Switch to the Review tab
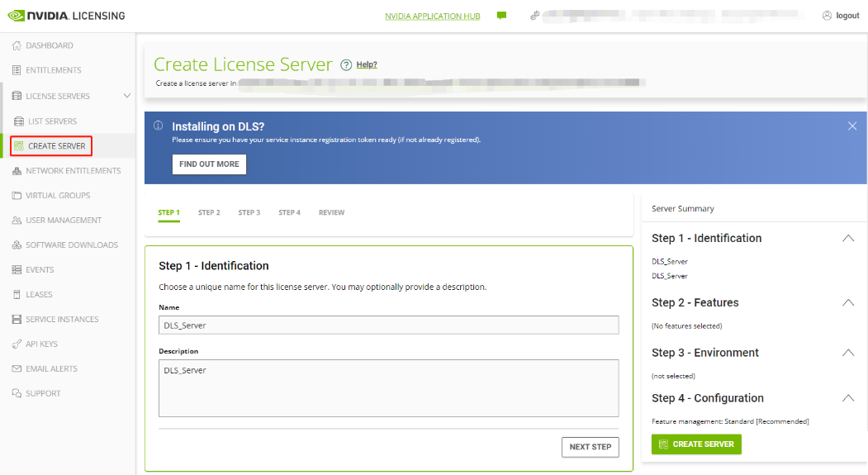This screenshot has width=868, height=475. pyautogui.click(x=331, y=213)
